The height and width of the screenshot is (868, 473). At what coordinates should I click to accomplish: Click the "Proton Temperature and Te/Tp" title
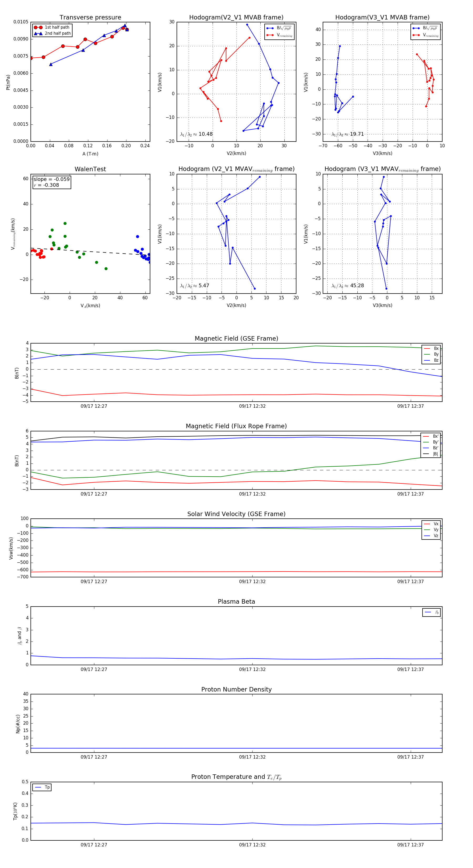coord(236,777)
